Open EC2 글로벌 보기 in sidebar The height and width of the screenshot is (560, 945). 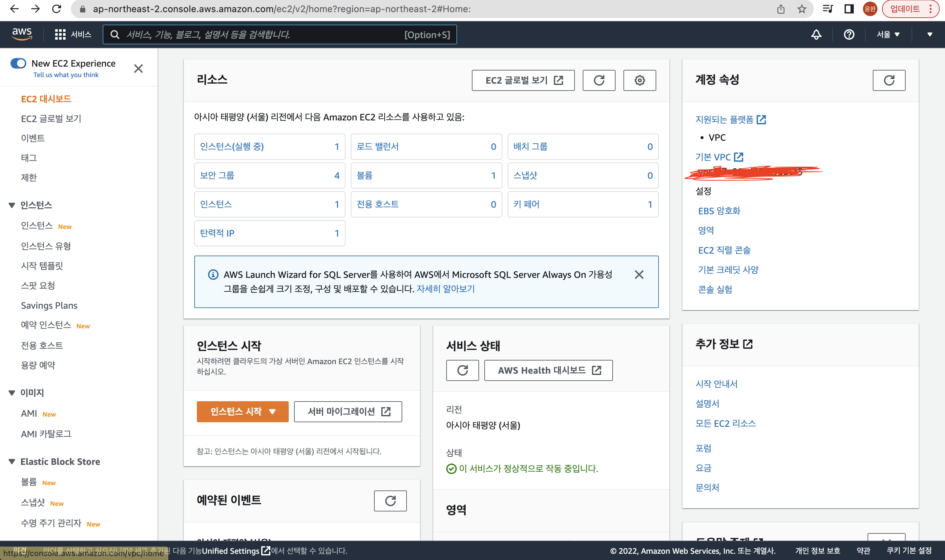[51, 118]
